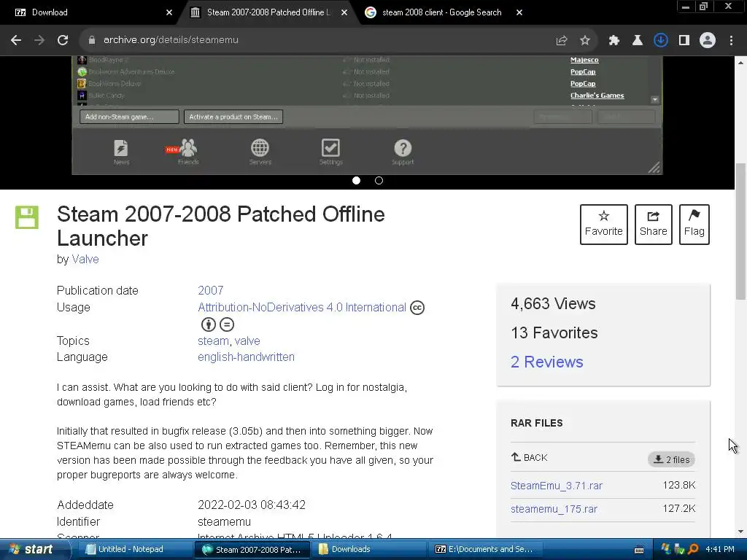Select the first carousel dot
Viewport: 747px width, 560px height.
(x=356, y=181)
